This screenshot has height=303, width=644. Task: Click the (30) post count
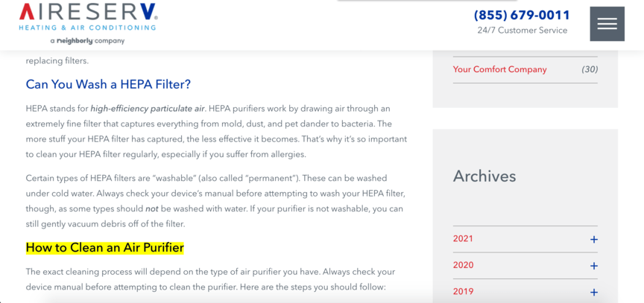point(590,69)
